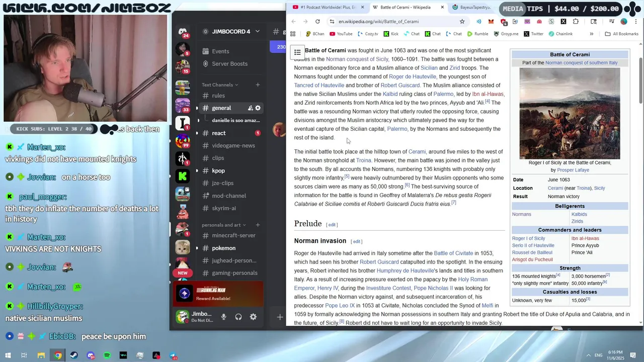644x362 pixels.
Task: Open Chrome three-dot menu
Action: point(636,22)
